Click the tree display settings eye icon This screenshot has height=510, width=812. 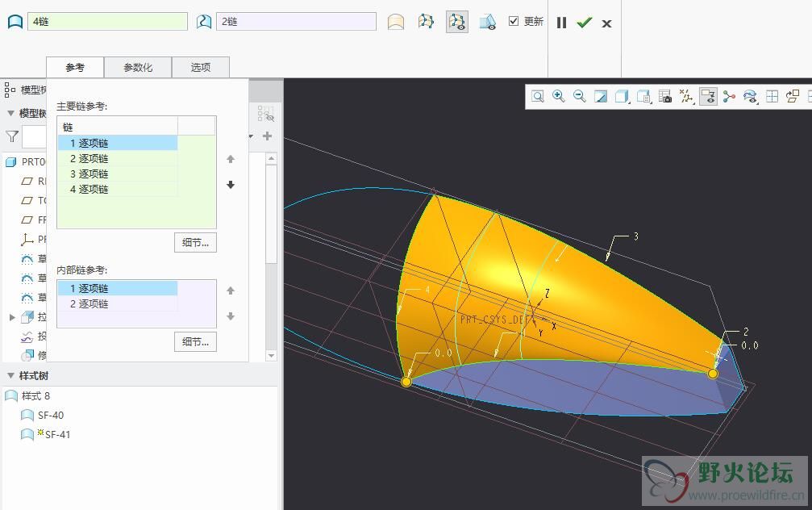coord(265,114)
